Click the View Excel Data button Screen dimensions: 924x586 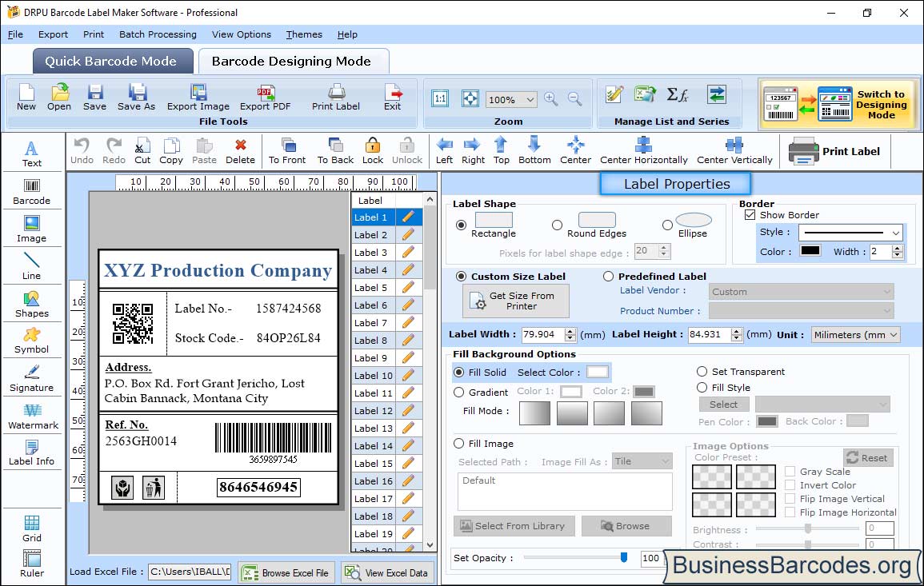(x=388, y=572)
